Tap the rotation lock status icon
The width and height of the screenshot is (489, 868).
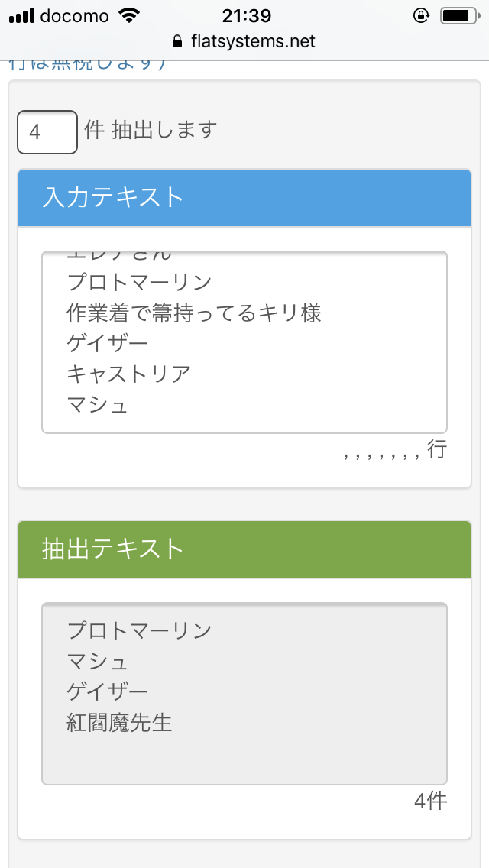pyautogui.click(x=420, y=15)
